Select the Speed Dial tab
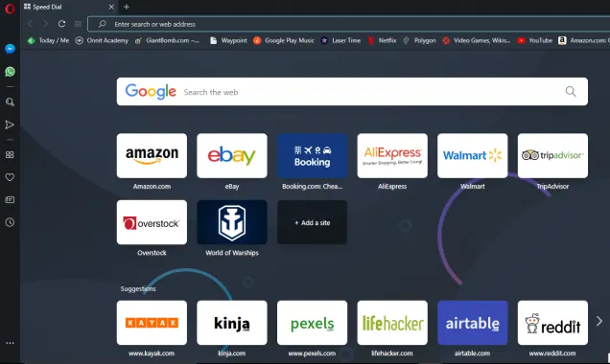 69,7
